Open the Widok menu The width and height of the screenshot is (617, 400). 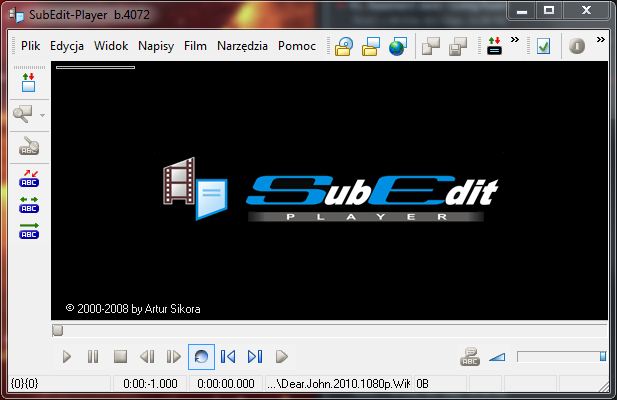pos(111,46)
